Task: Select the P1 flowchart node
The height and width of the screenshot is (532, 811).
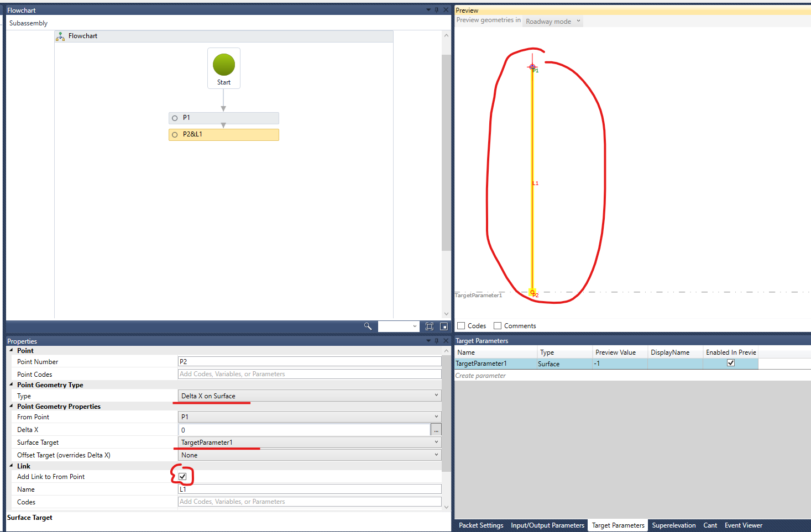Action: click(224, 118)
